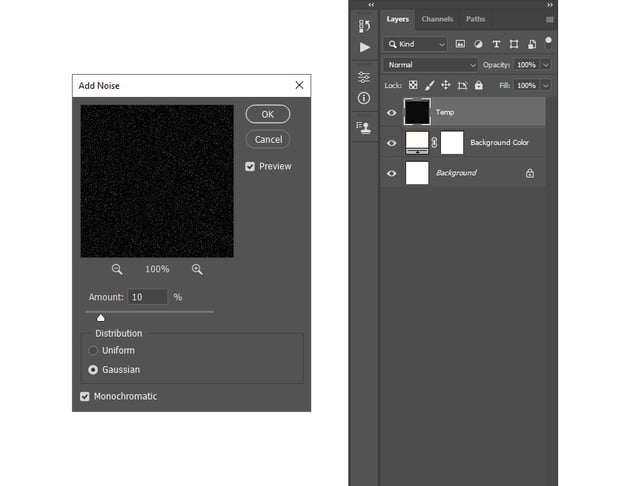Click the Amount input field
Image resolution: width=630 pixels, height=486 pixels.
pos(147,297)
